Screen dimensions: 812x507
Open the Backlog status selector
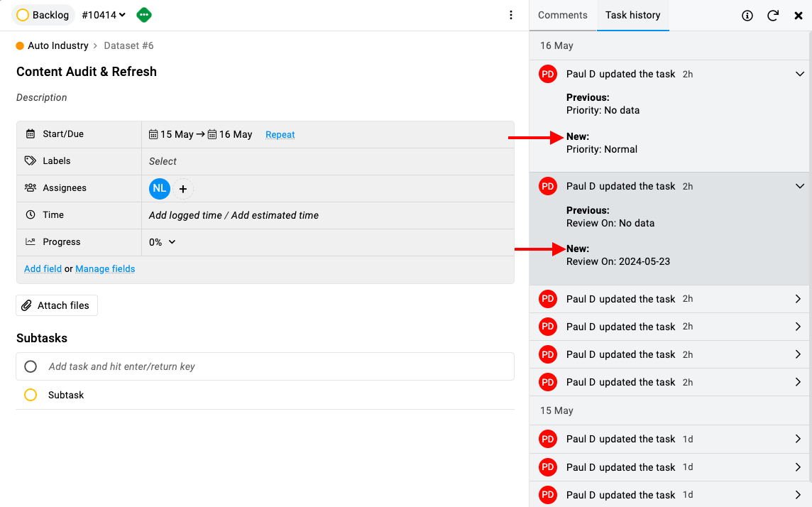coord(43,15)
